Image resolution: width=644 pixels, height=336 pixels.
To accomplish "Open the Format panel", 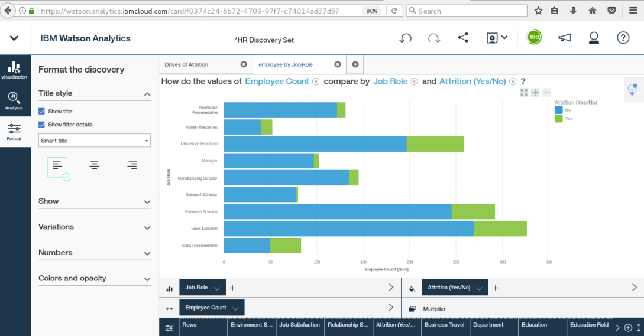I will [x=14, y=132].
